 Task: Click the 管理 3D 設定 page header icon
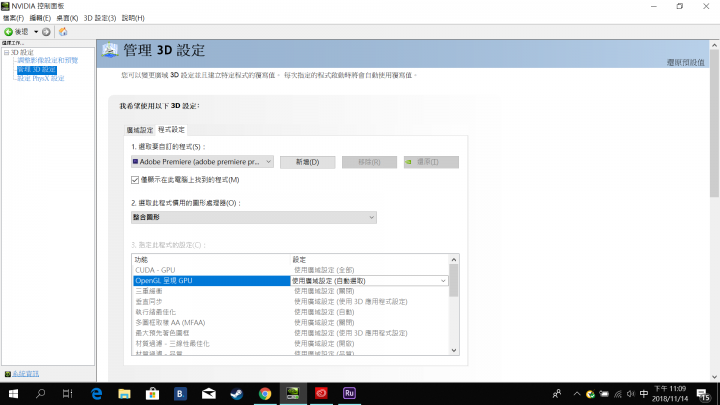click(x=110, y=50)
